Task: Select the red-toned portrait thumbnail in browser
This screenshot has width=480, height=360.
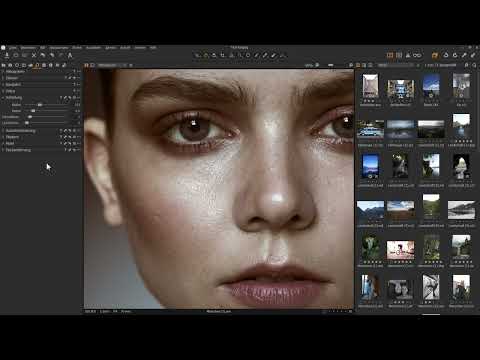Action: (400, 250)
